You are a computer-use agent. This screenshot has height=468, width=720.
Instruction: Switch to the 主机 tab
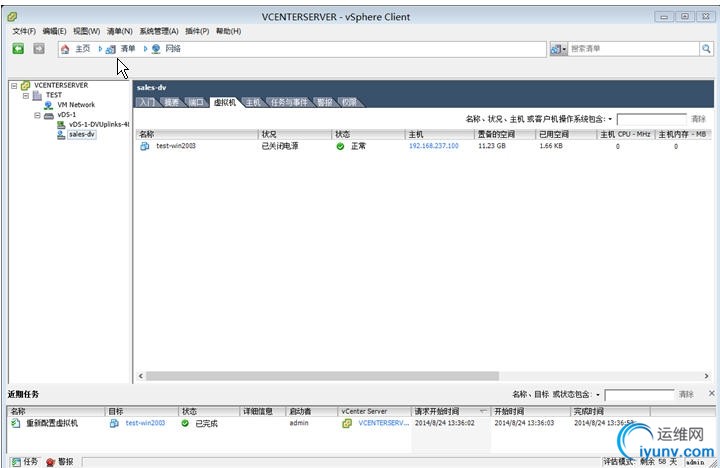[x=253, y=102]
